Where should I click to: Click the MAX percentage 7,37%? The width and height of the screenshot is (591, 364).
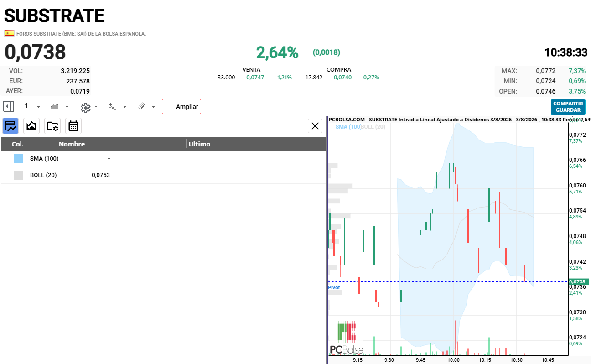pyautogui.click(x=577, y=71)
